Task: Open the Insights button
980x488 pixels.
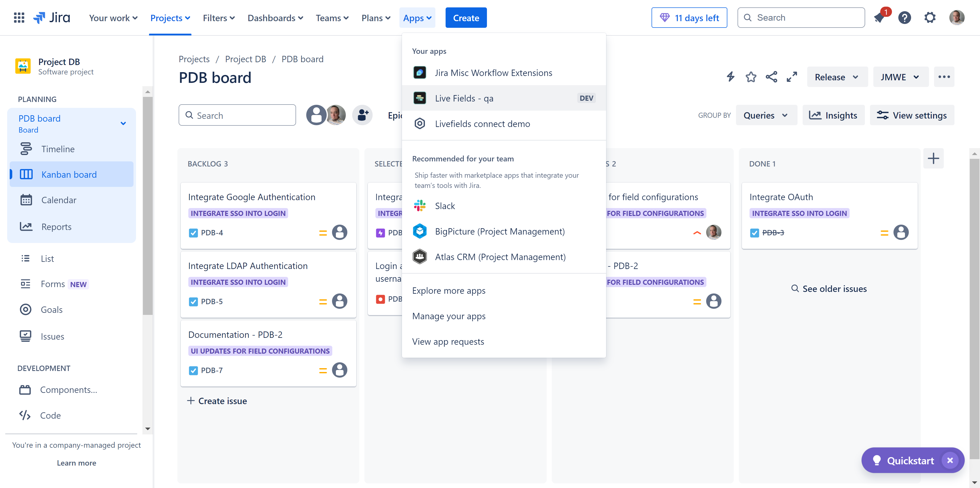Action: (x=833, y=115)
